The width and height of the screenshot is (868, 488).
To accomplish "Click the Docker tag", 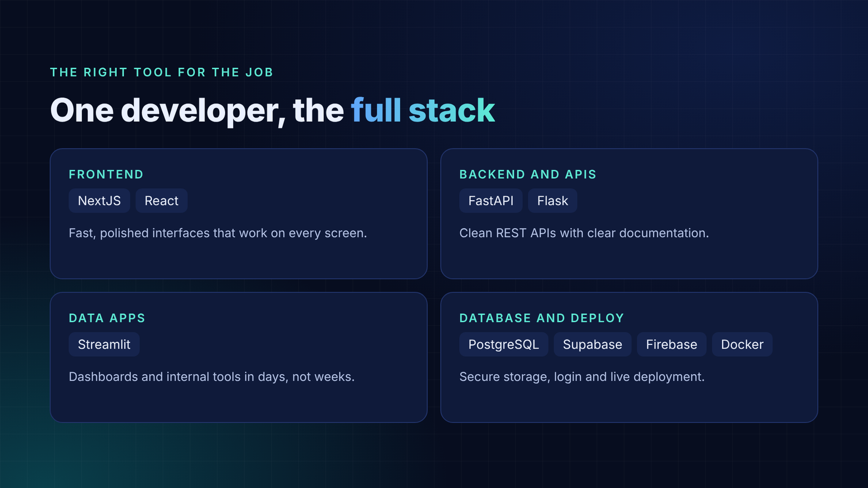I will click(742, 344).
